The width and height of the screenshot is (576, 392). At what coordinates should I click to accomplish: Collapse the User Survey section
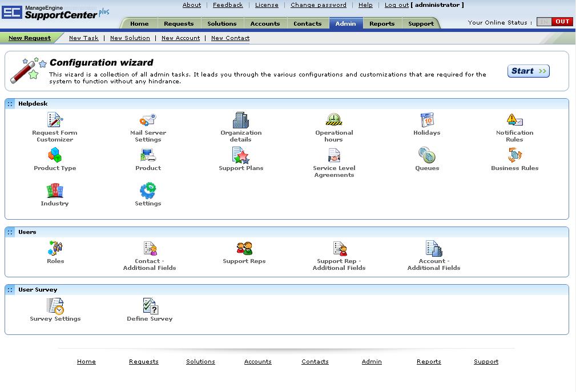10,290
